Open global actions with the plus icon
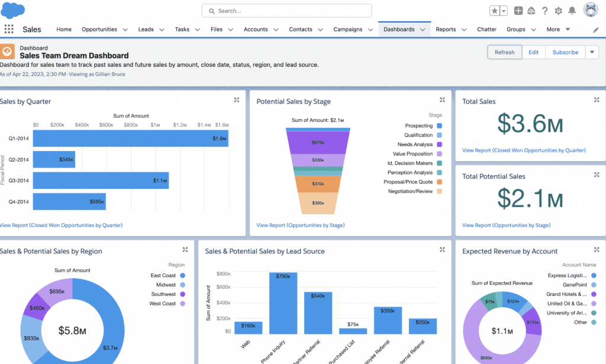 pos(519,10)
